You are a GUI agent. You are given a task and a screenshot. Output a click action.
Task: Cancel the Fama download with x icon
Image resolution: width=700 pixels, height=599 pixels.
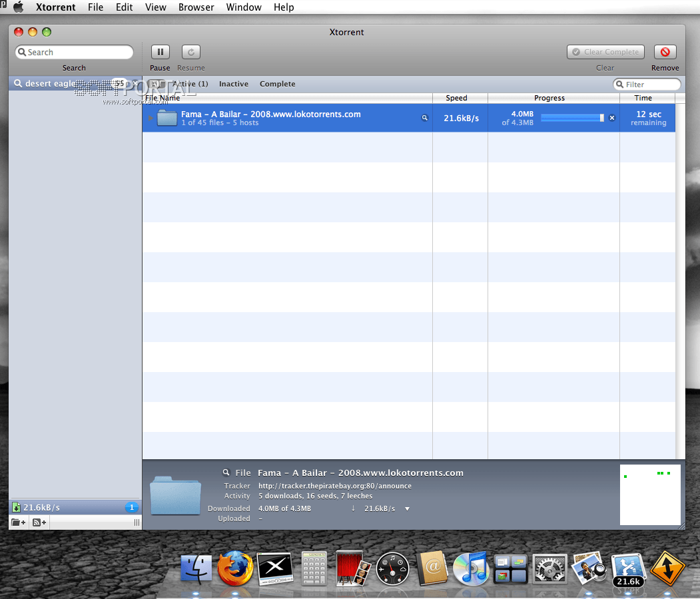[612, 118]
